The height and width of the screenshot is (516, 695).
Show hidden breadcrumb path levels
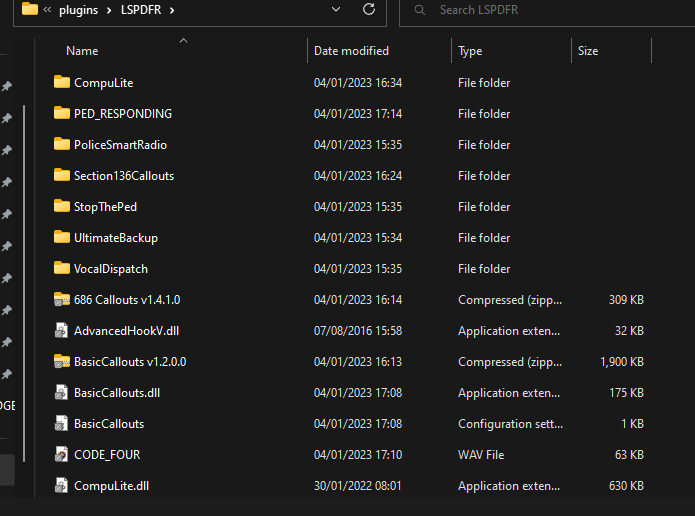coord(47,10)
